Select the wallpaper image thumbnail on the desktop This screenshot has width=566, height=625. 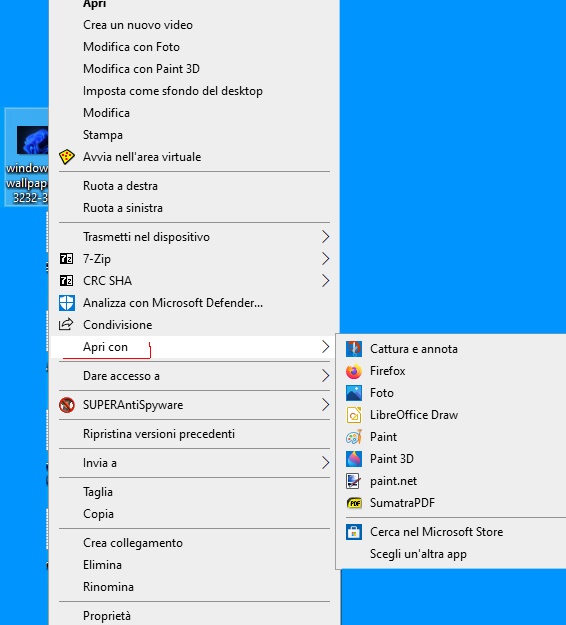click(32, 140)
